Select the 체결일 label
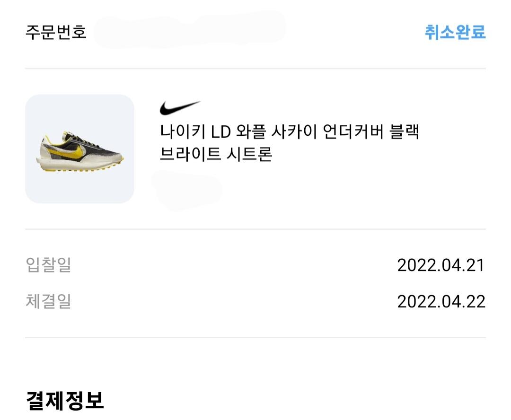The height and width of the screenshot is (420, 511). tap(48, 301)
